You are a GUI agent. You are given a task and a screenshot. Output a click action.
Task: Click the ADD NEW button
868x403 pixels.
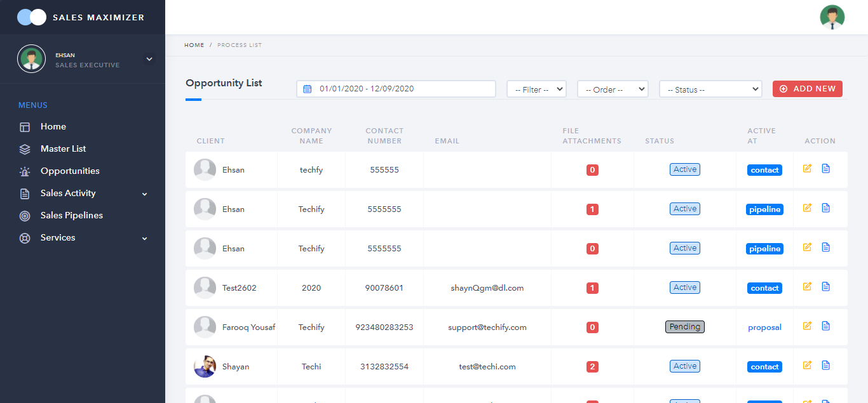[x=808, y=89]
